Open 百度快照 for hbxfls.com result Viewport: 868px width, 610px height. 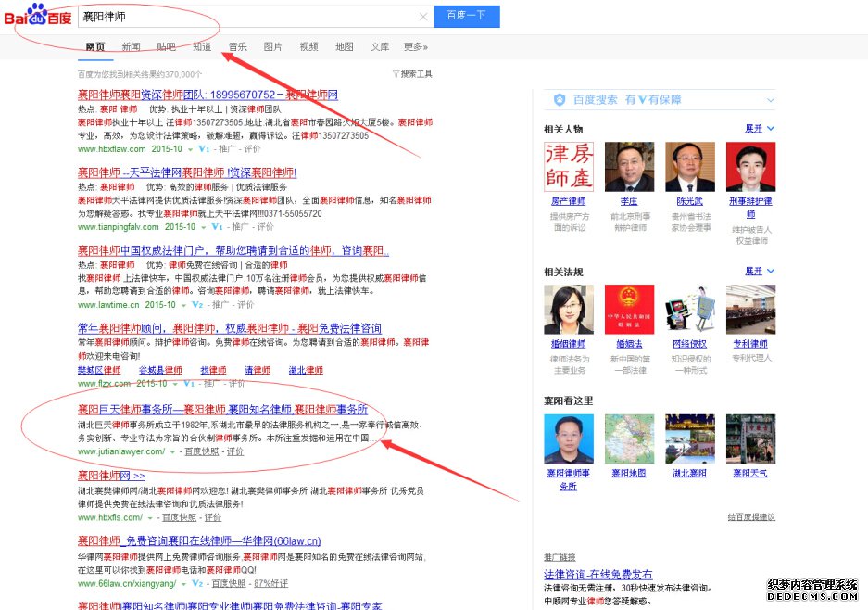point(179,517)
